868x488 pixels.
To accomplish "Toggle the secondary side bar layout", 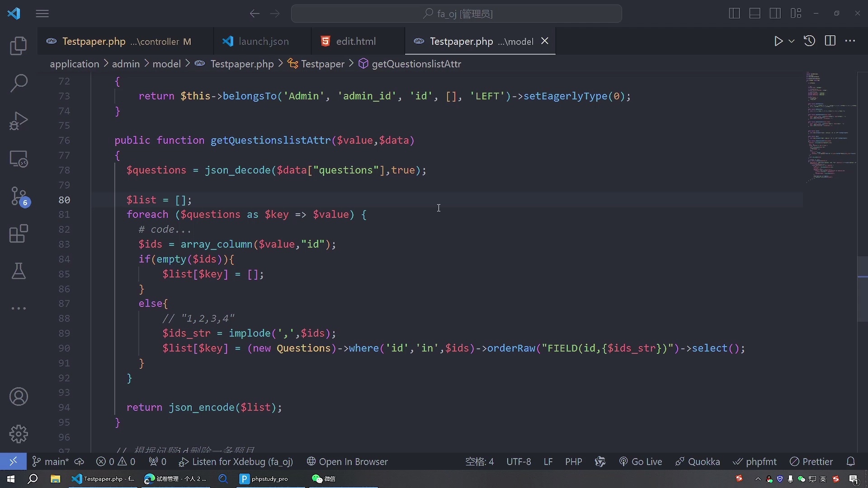I will (775, 14).
